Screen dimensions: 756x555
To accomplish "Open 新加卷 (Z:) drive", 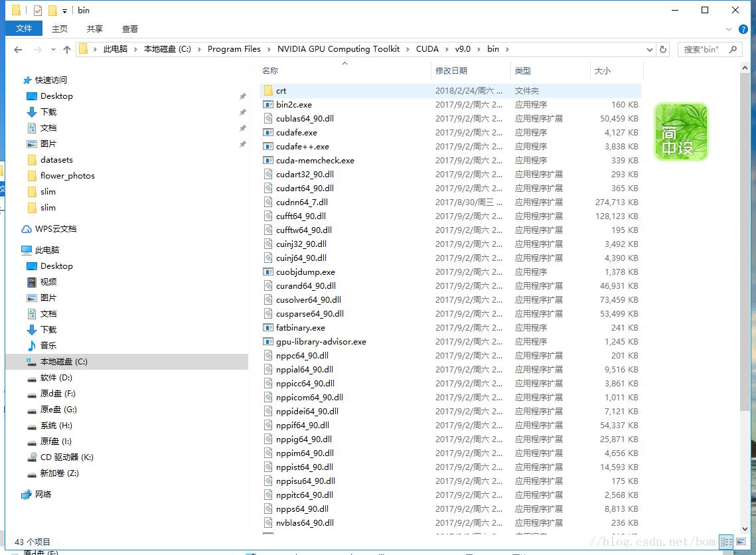I will click(x=59, y=473).
